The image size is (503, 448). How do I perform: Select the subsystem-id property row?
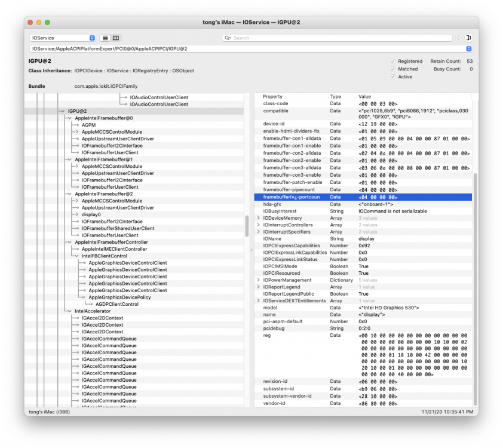363,389
